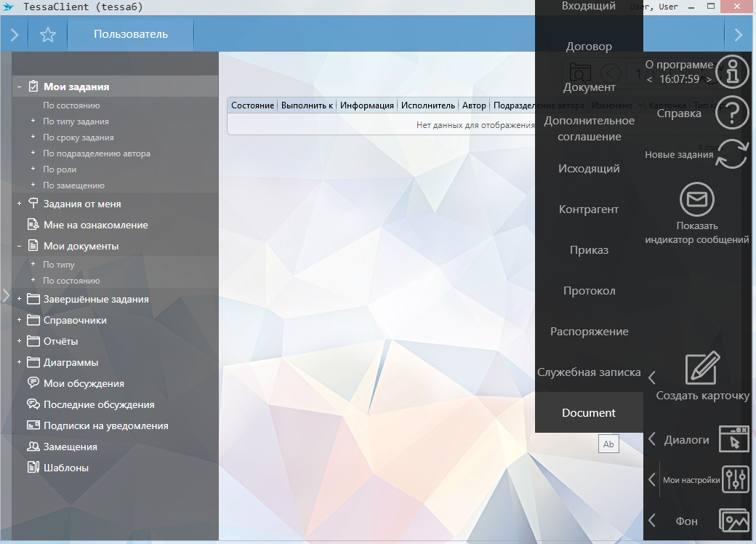Viewport: 756px width, 544px height.
Task: Click the show message indicator envelope icon
Action: point(696,199)
